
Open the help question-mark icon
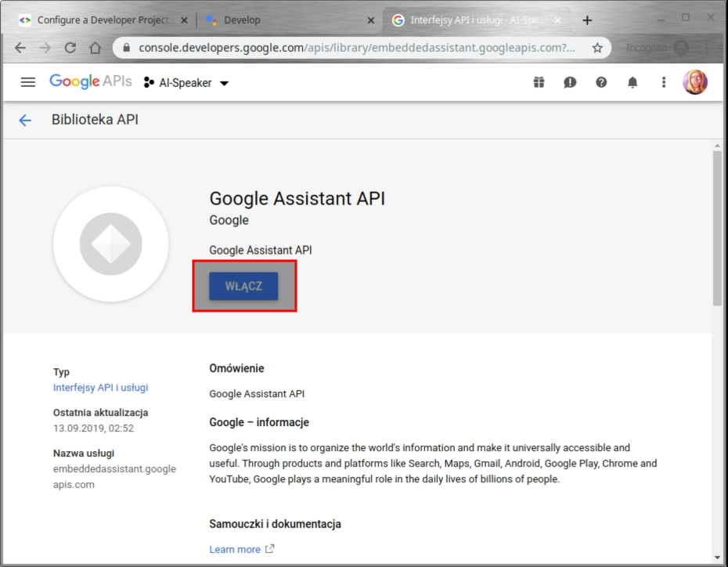[x=601, y=83]
